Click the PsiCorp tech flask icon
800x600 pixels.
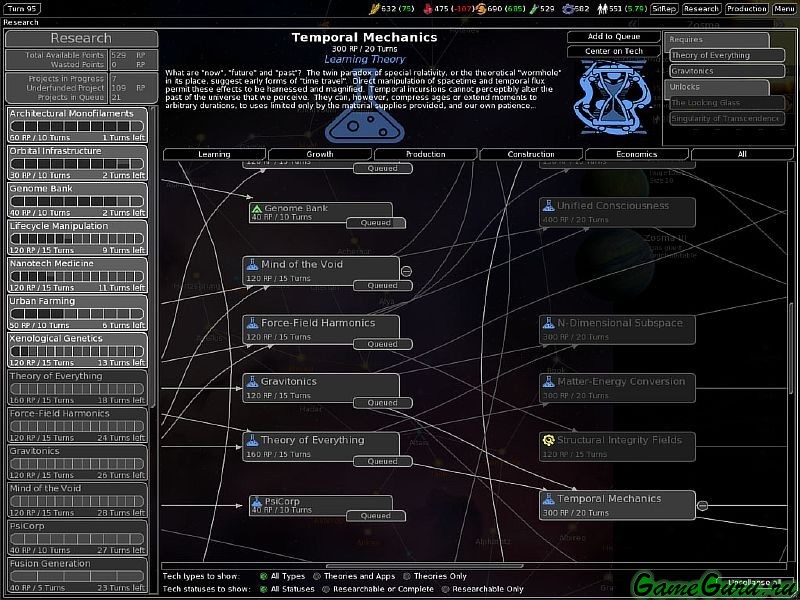tap(257, 502)
